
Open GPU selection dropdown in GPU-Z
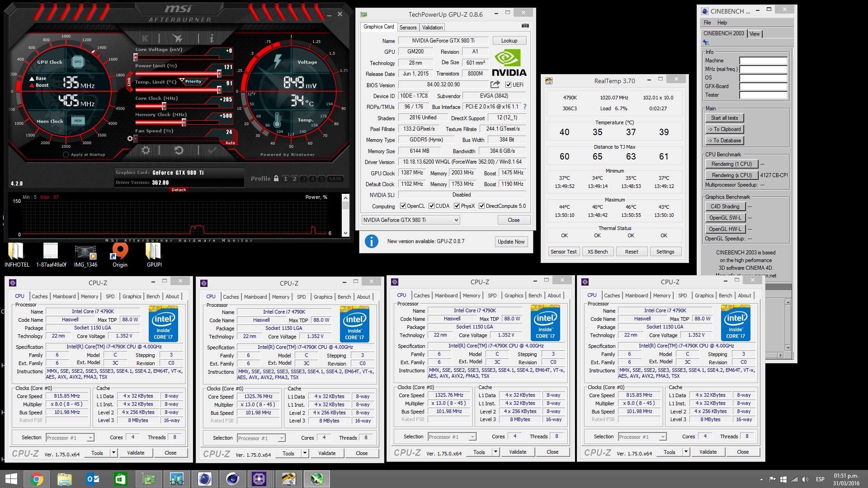tap(410, 220)
